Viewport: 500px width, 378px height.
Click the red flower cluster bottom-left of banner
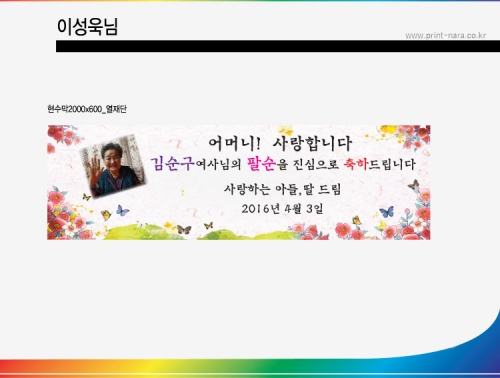click(x=67, y=218)
